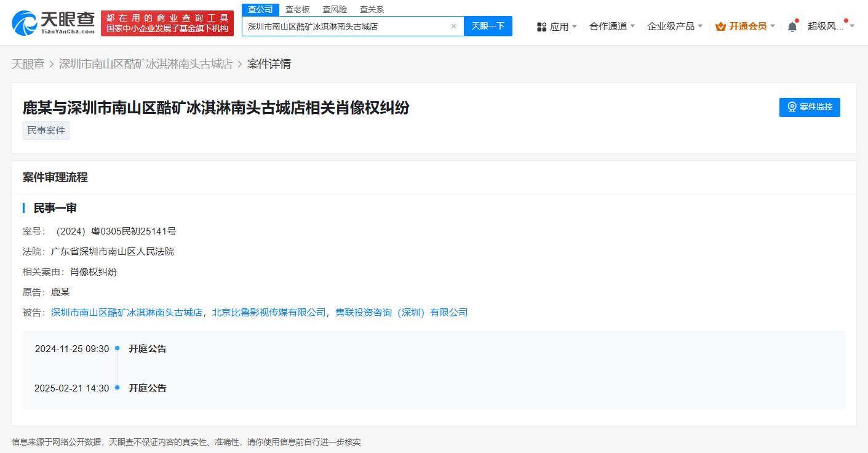Select the 查公司 search tab

pos(260,9)
